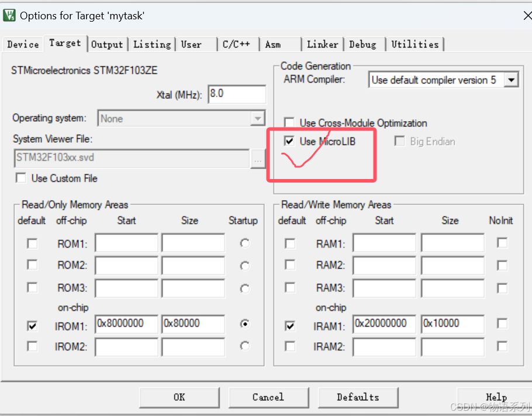Click the Help button
Viewport: 532px width, 416px height.
click(496, 397)
